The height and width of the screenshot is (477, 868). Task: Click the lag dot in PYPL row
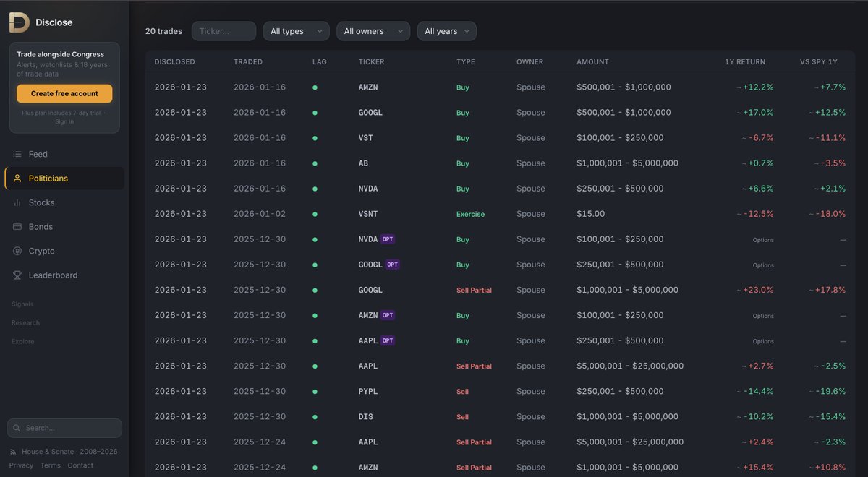coord(315,392)
